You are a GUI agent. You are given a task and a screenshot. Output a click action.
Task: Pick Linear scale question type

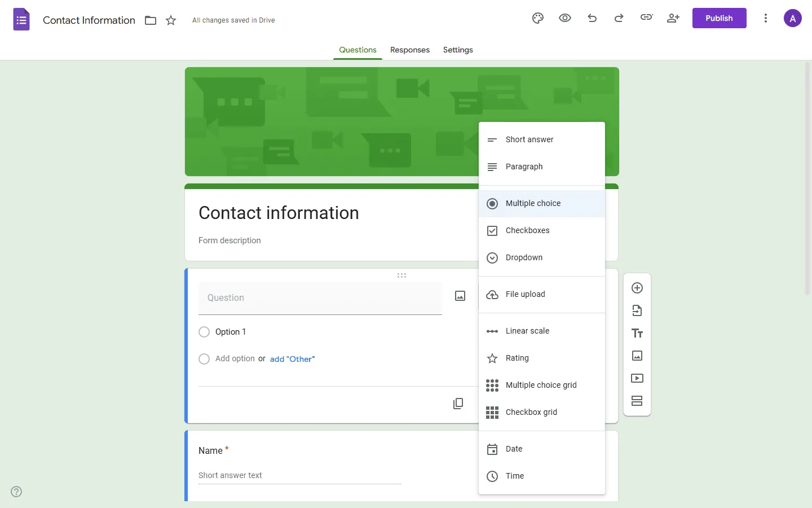click(x=527, y=331)
